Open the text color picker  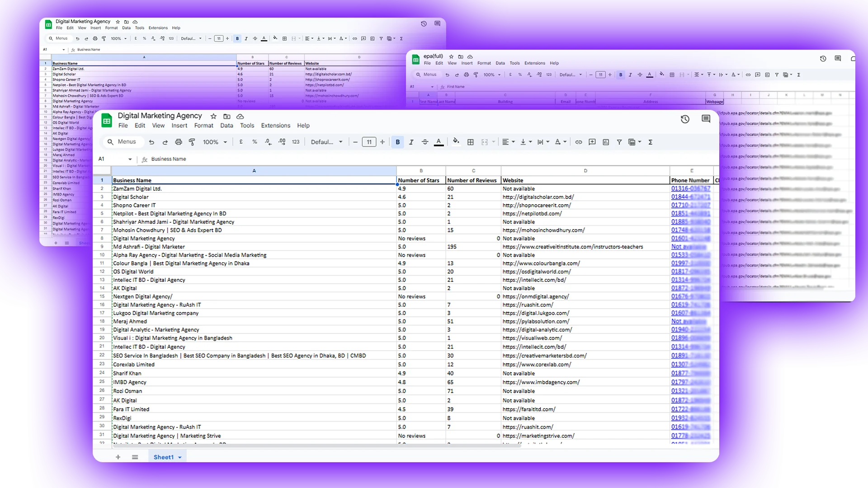[x=439, y=142]
